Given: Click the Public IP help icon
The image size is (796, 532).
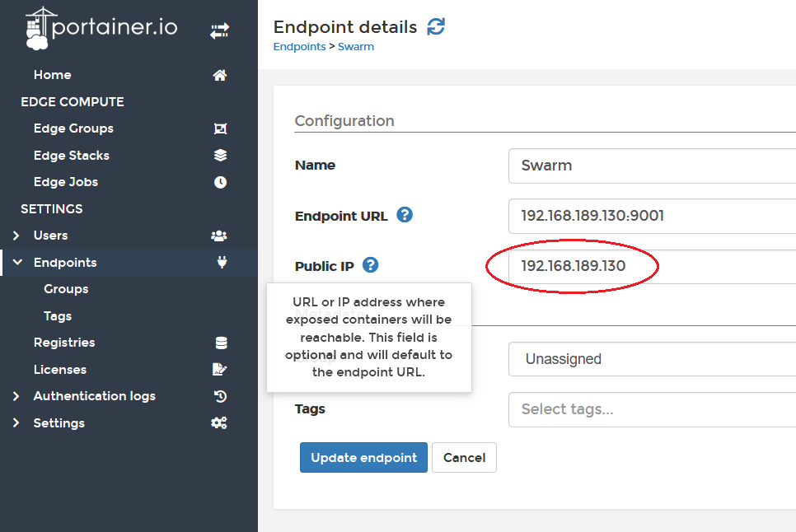Looking at the screenshot, I should pyautogui.click(x=371, y=265).
